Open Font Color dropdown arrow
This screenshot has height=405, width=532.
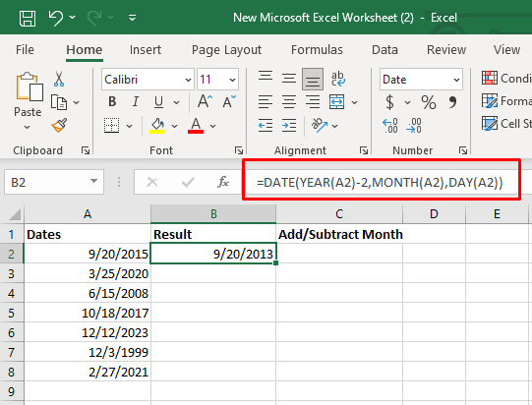[212, 126]
